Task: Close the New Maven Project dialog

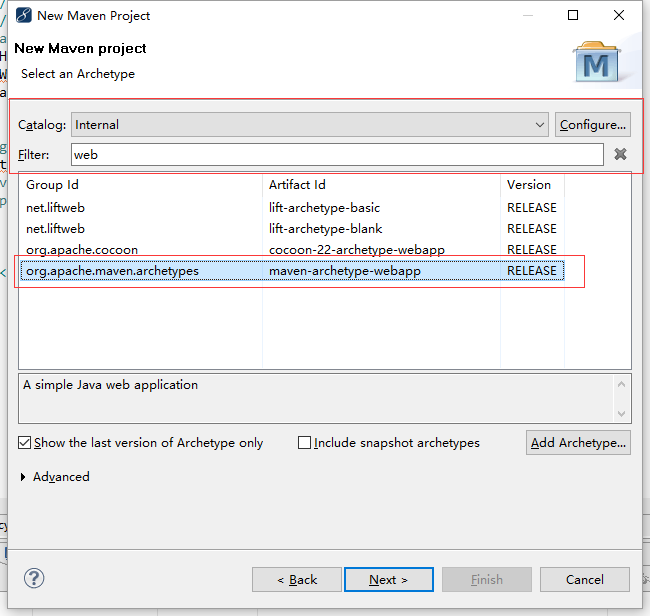Action: (x=619, y=15)
